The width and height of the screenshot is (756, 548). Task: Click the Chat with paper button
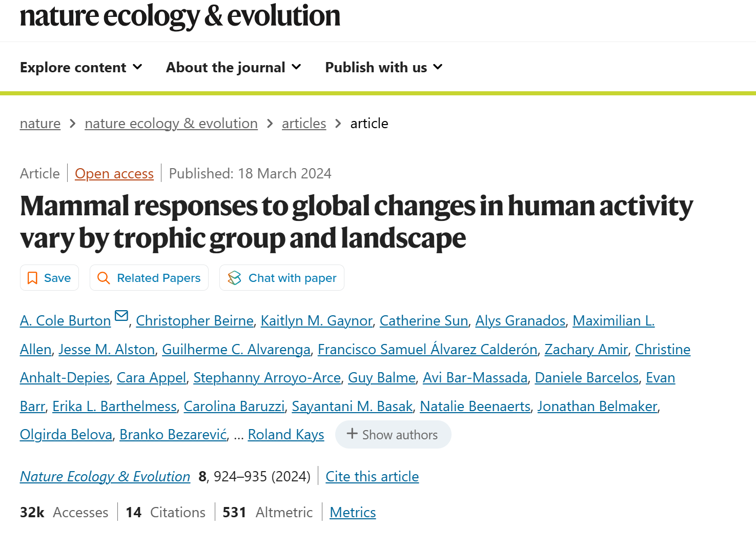pyautogui.click(x=281, y=277)
